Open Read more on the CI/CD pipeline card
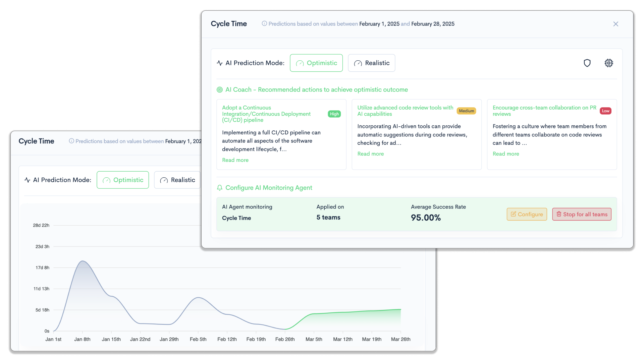Viewport: 644px width, 362px height. coord(235,160)
